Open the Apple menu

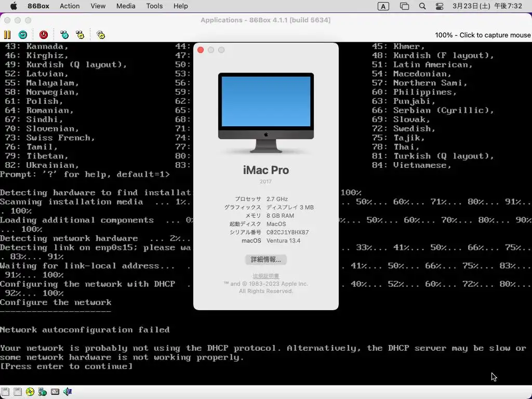pos(14,6)
